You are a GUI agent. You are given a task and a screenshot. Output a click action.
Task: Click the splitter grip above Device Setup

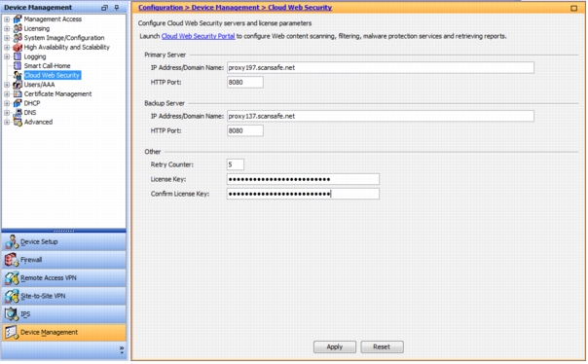coord(63,231)
